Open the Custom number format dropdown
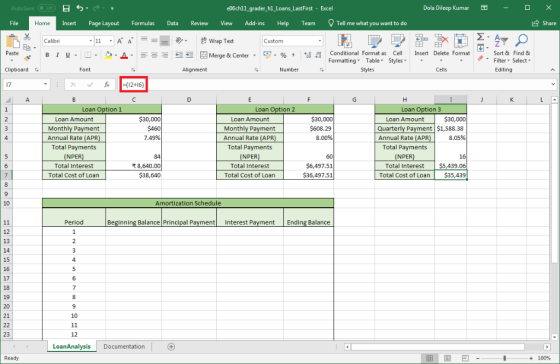The width and height of the screenshot is (560, 364). click(320, 41)
